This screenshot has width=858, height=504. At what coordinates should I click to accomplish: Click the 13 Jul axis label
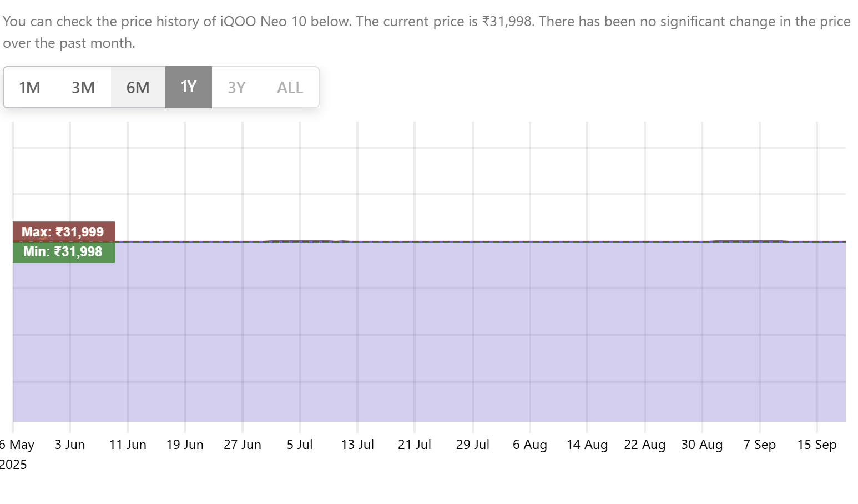(x=357, y=445)
